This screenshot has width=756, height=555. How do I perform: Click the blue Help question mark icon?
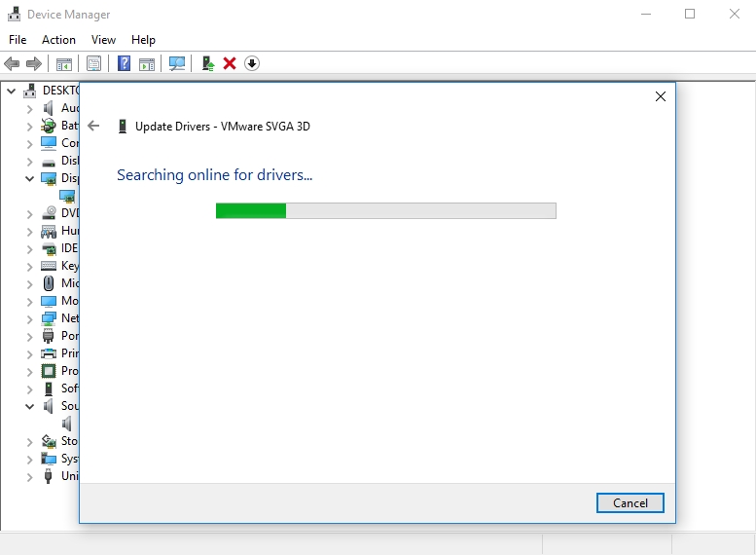(x=124, y=63)
